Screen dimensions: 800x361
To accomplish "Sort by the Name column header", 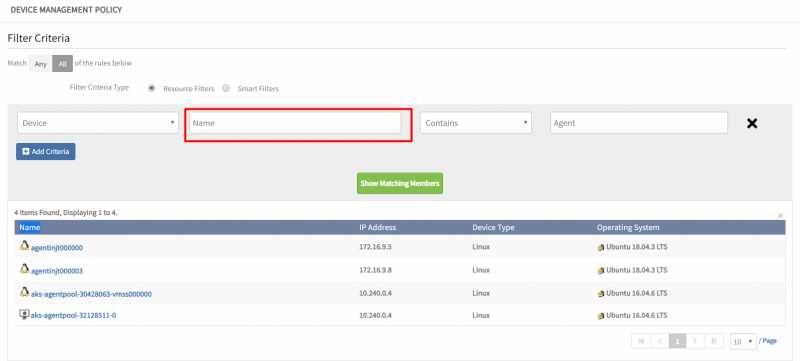I will tap(30, 227).
